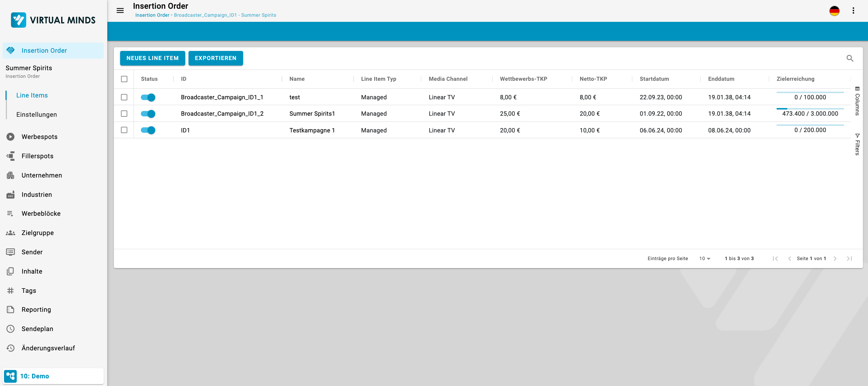
Task: Expand the Filters side panel
Action: pyautogui.click(x=857, y=144)
